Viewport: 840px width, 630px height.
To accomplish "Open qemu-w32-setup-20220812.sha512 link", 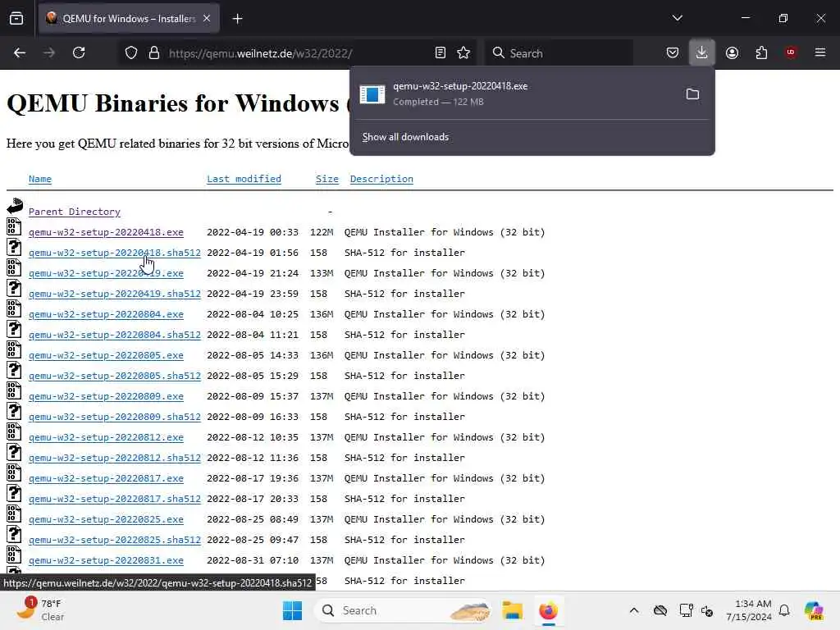I will pyautogui.click(x=115, y=458).
